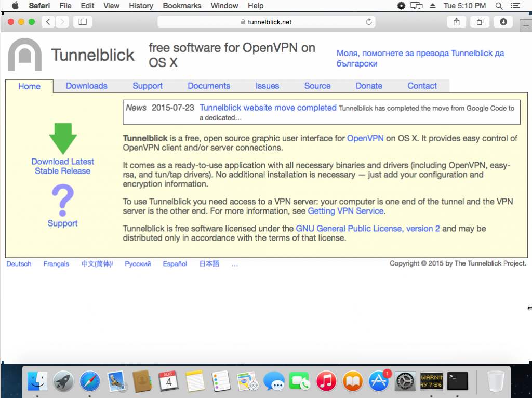Open the Safari Help menu
Viewport: 532px width, 398px height.
tap(256, 6)
